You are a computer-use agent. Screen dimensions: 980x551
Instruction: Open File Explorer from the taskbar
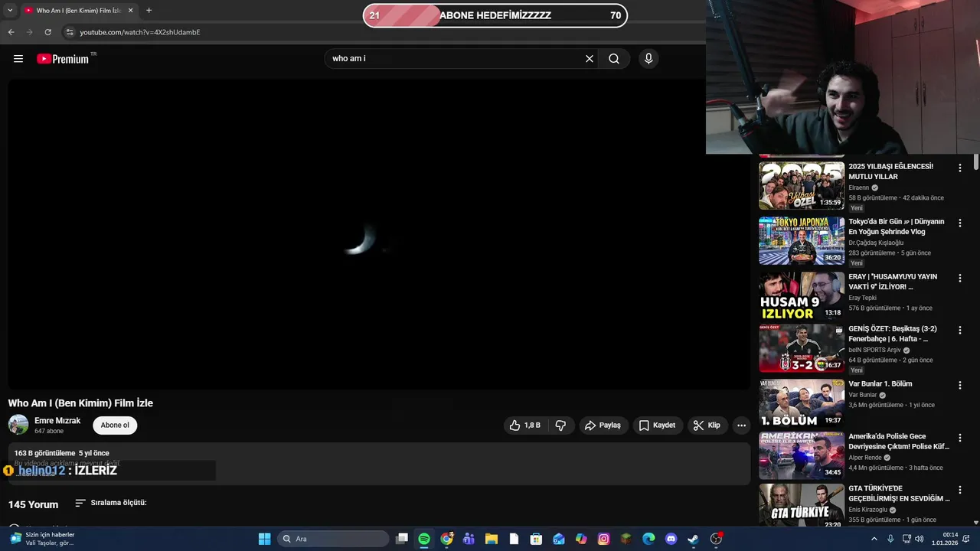coord(492,539)
